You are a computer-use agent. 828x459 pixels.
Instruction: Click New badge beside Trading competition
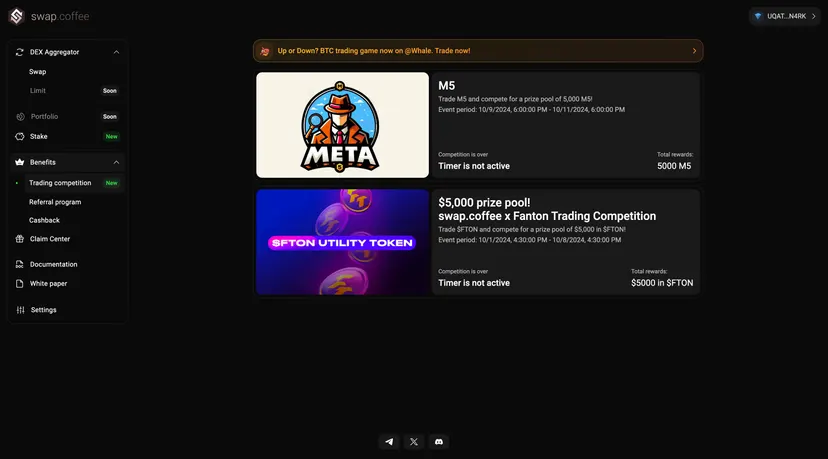[x=111, y=183]
